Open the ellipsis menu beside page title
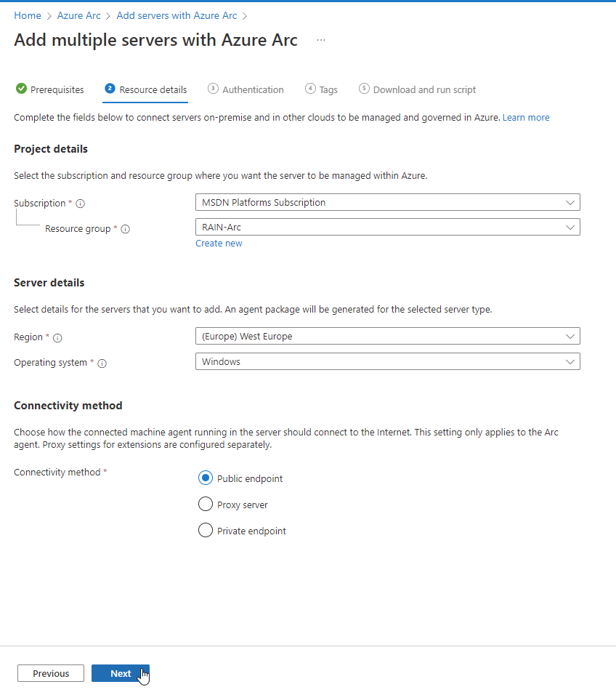The height and width of the screenshot is (695, 616). click(x=321, y=40)
